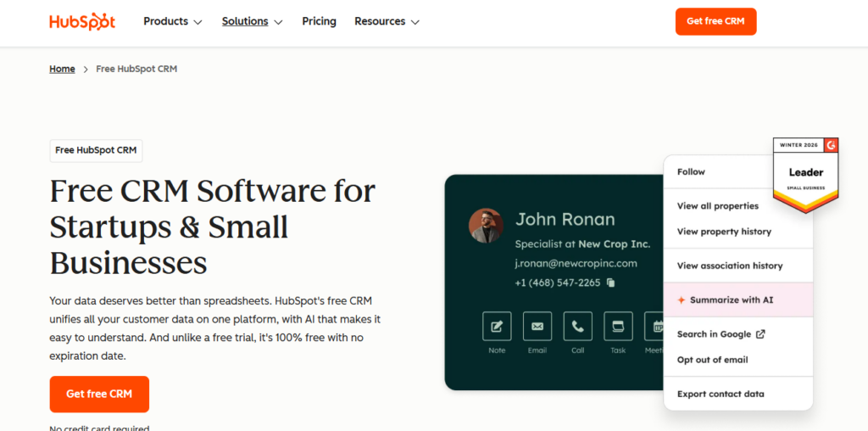Click the Email icon on contact card
Screen dimensions: 868x431
537,327
